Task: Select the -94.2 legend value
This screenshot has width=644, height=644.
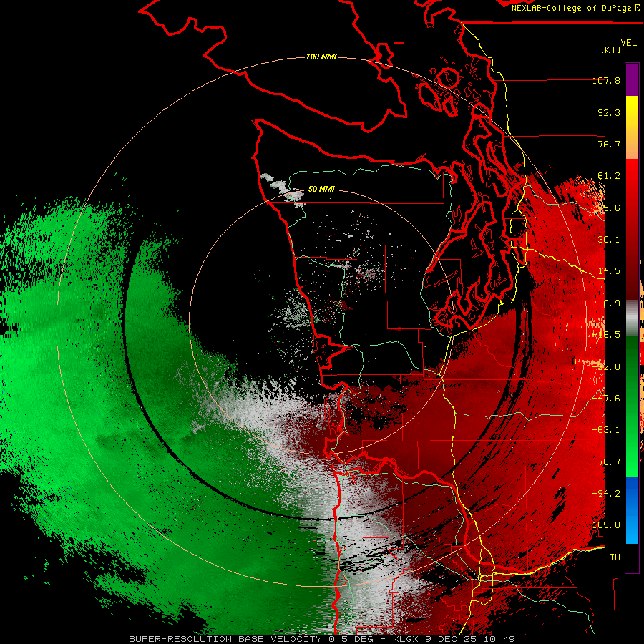Action: coord(606,493)
